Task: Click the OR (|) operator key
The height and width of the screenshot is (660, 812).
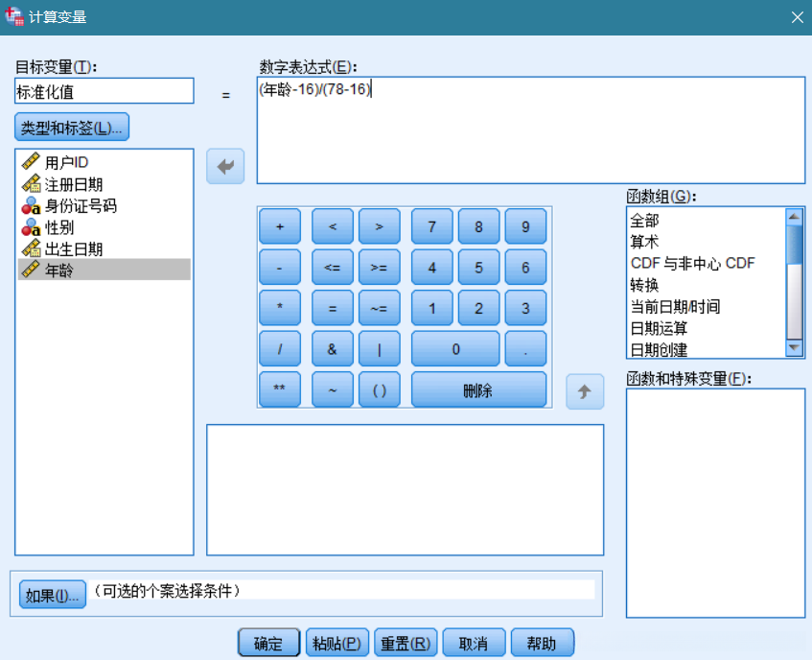Action: [x=381, y=349]
